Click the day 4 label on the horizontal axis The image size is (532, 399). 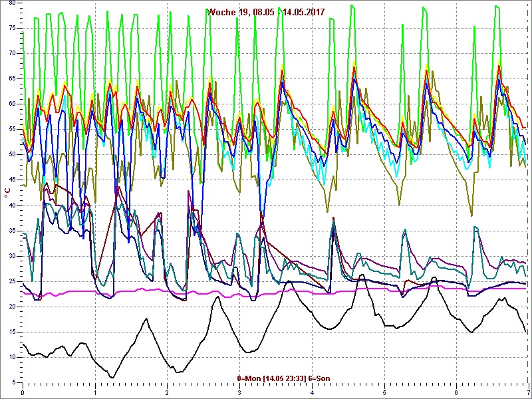click(x=312, y=393)
